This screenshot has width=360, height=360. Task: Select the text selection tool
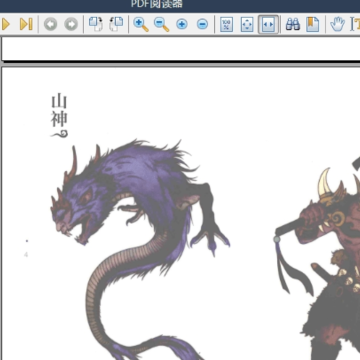(355, 24)
